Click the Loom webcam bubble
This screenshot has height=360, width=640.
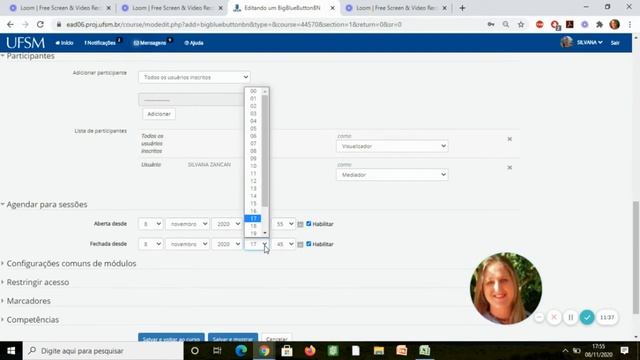tap(506, 289)
